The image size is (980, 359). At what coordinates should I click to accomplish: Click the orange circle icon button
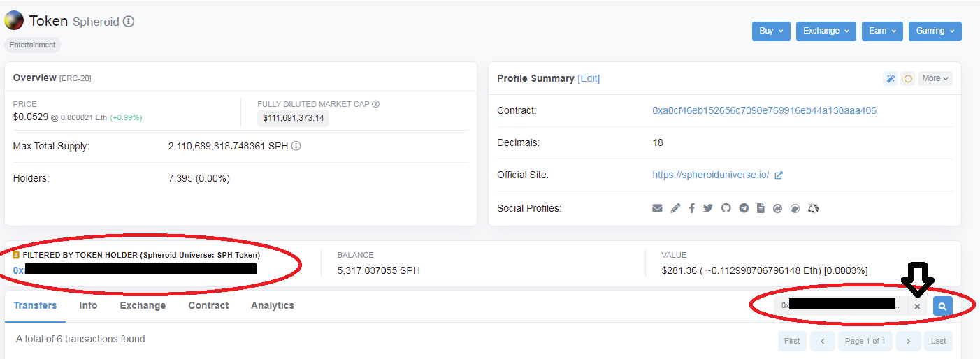tap(908, 79)
